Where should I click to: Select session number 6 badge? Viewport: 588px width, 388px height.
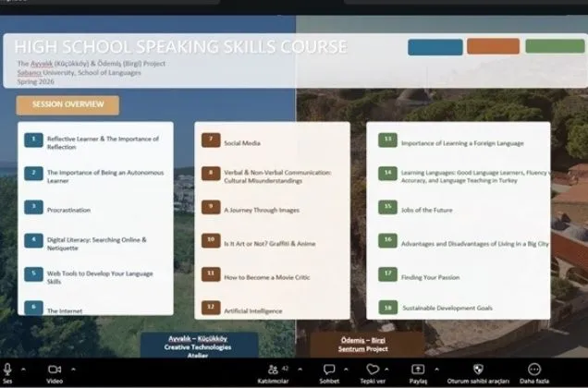tap(34, 308)
